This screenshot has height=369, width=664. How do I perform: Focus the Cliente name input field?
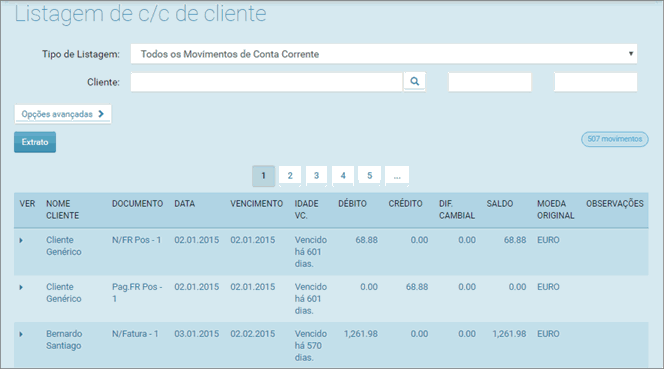pos(266,82)
